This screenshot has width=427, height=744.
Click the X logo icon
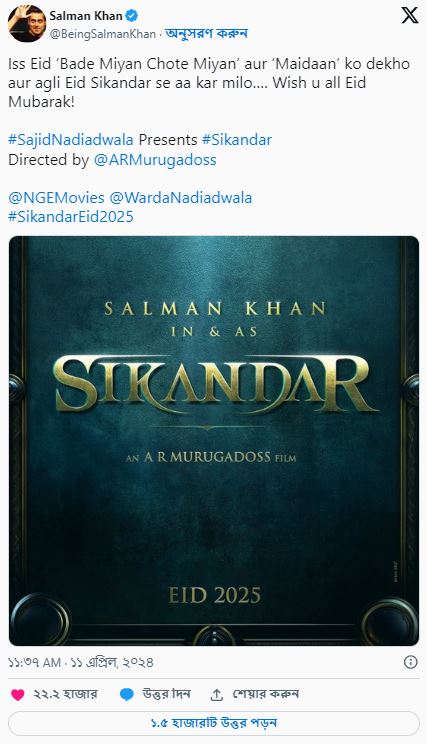coord(409,15)
